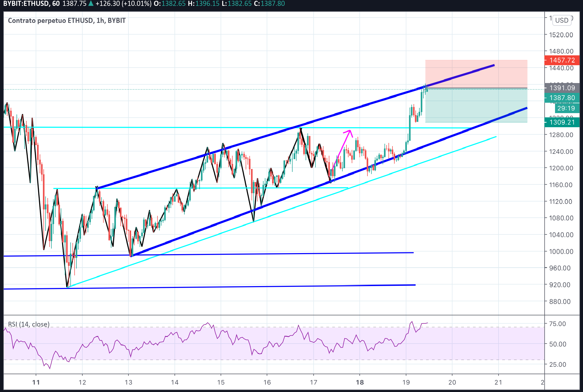
Task: Click the gray 1391.09 entry price label
Action: click(x=562, y=88)
